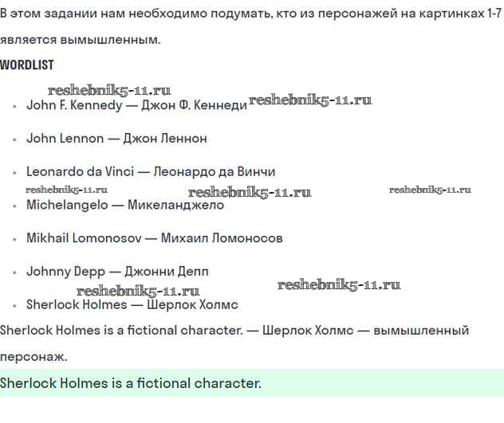Click the Mikhail Lomonosov list entry
This screenshot has height=423, width=504.
(x=154, y=238)
